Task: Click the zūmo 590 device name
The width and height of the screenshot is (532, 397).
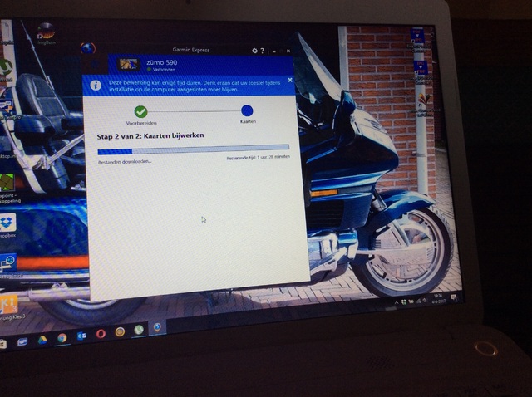Action: coord(162,62)
